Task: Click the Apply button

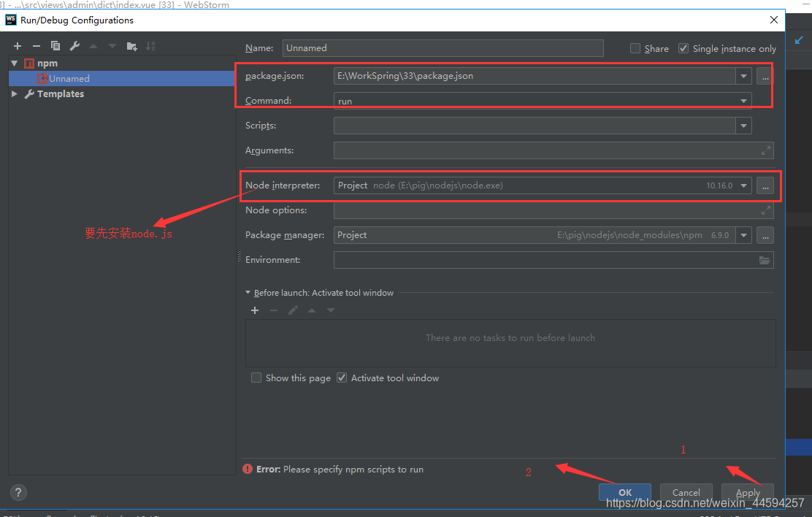Action: tap(748, 492)
